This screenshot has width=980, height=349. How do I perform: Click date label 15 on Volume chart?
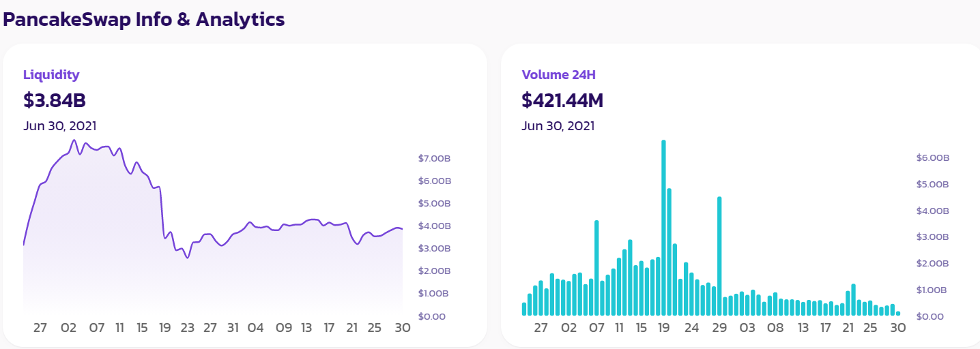(x=642, y=328)
